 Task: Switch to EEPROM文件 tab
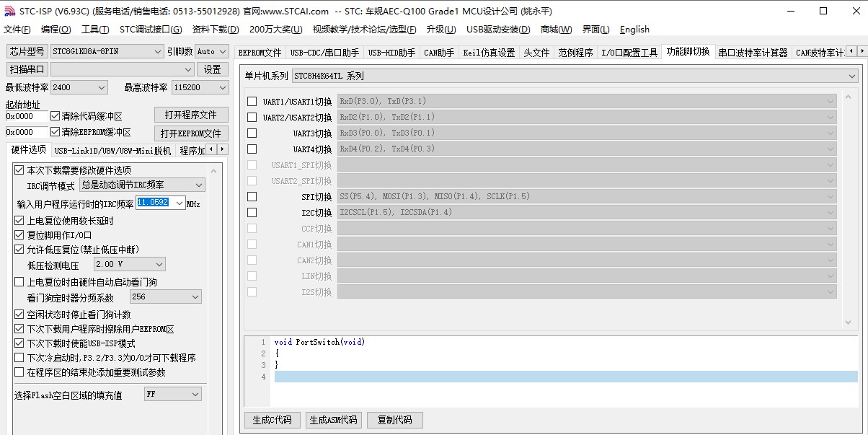pyautogui.click(x=260, y=53)
